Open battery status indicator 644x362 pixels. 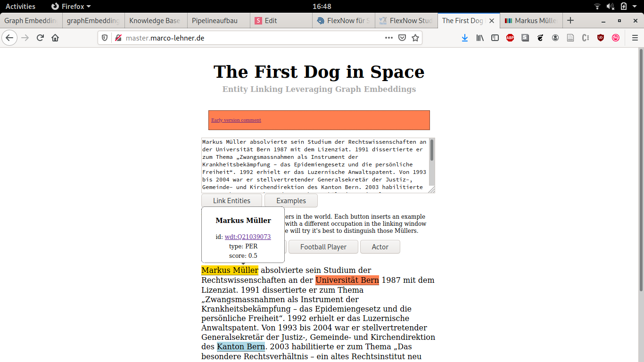coord(624,6)
